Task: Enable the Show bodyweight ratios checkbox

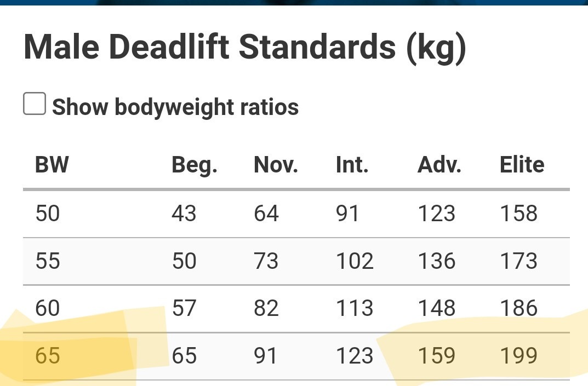Action: click(35, 104)
